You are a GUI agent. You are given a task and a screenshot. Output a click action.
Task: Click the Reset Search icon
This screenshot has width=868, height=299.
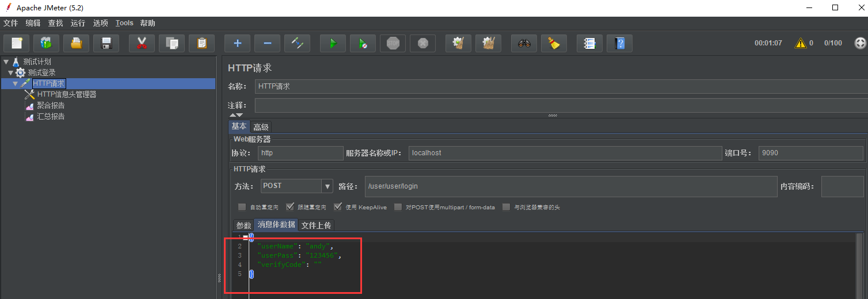tap(554, 43)
